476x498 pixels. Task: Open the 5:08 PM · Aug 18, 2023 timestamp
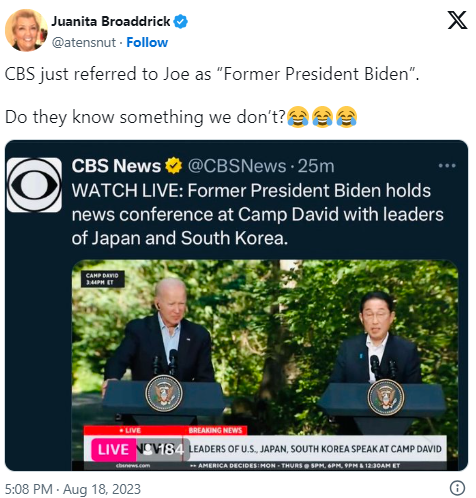tap(73, 489)
